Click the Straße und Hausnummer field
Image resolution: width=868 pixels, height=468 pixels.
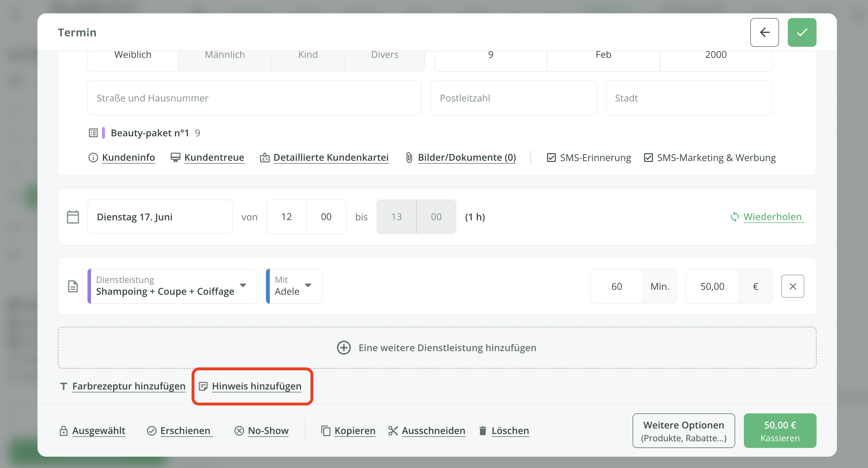click(x=254, y=98)
